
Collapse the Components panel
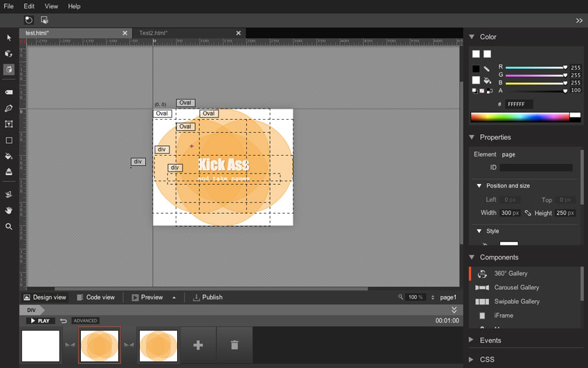[472, 257]
